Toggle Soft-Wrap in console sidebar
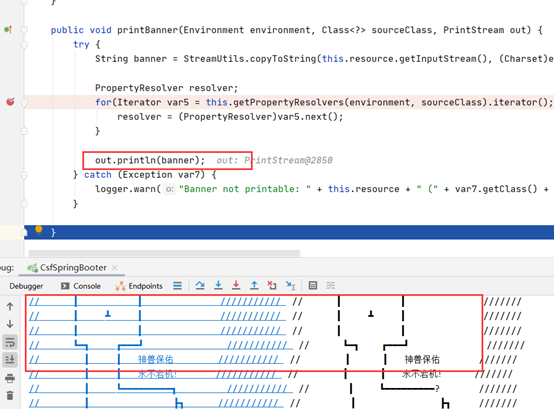 click(x=10, y=342)
